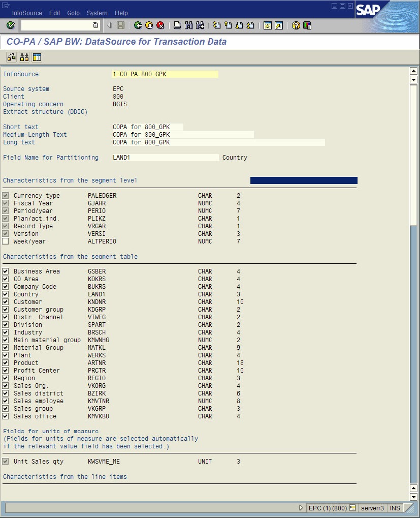Click the Find binoculars icon
The image size is (420, 518).
[x=188, y=25]
